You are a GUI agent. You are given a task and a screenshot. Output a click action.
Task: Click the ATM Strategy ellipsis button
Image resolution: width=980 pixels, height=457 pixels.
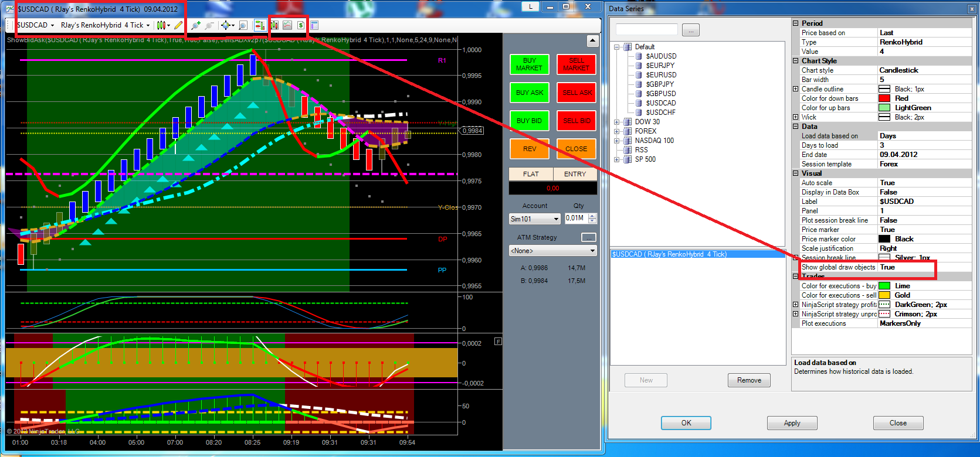(589, 237)
